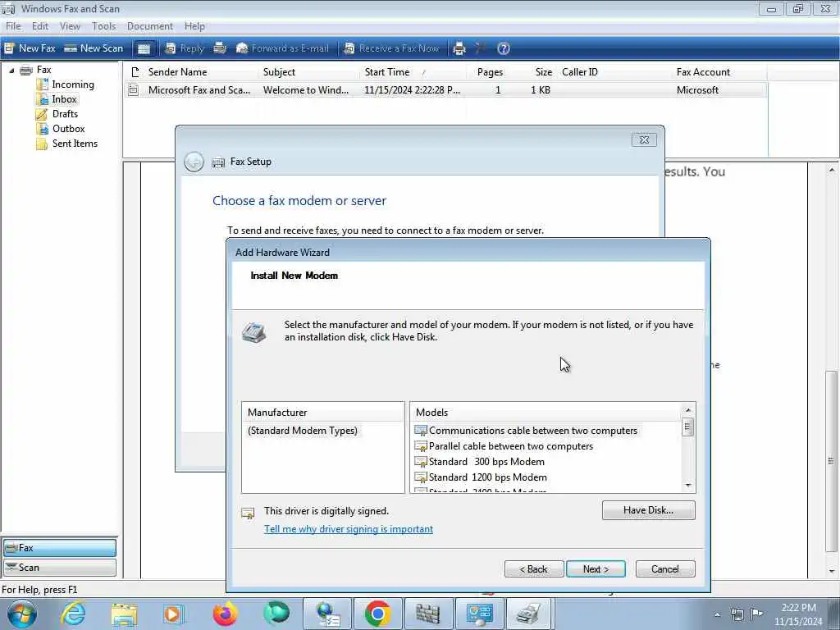Click the preview pane scroll up arrow
The height and width of the screenshot is (630, 840).
tap(832, 171)
